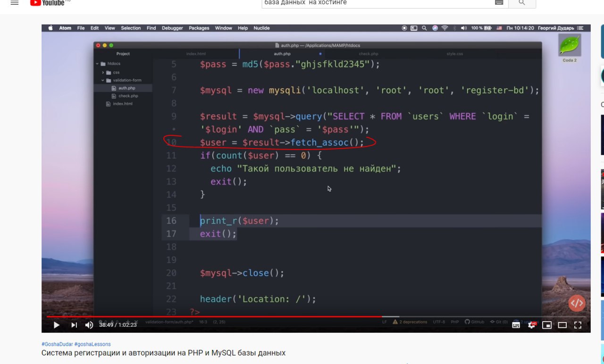Expand the css folder arrow

tap(103, 73)
